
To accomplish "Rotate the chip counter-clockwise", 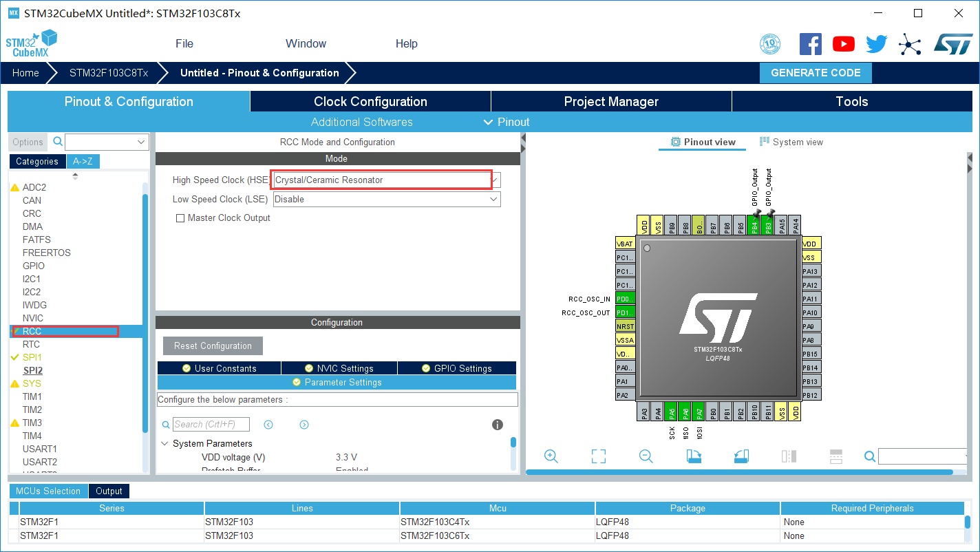I will pyautogui.click(x=741, y=456).
